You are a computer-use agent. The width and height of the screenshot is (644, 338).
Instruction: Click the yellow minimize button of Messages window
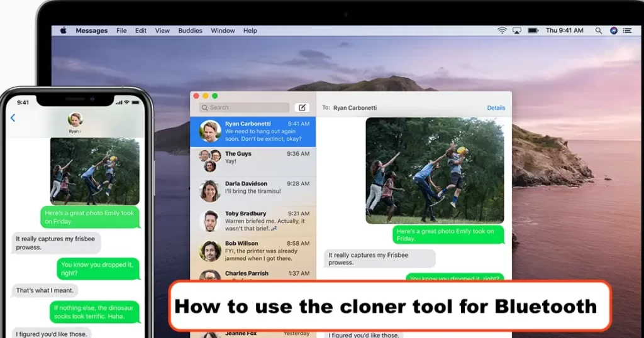206,96
